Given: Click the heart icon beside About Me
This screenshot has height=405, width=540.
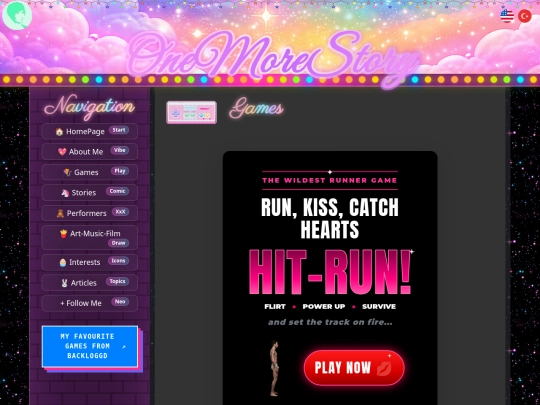Looking at the screenshot, I should coord(62,152).
